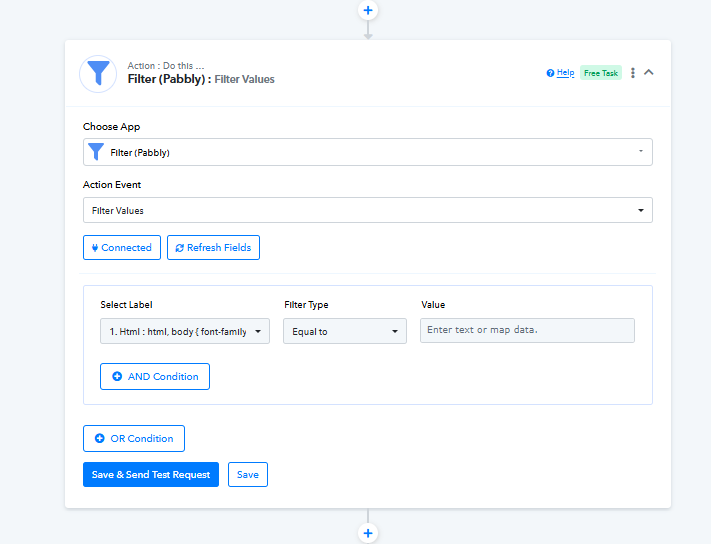Open the three-dot options menu
Image resolution: width=711 pixels, height=544 pixels.
(x=633, y=73)
